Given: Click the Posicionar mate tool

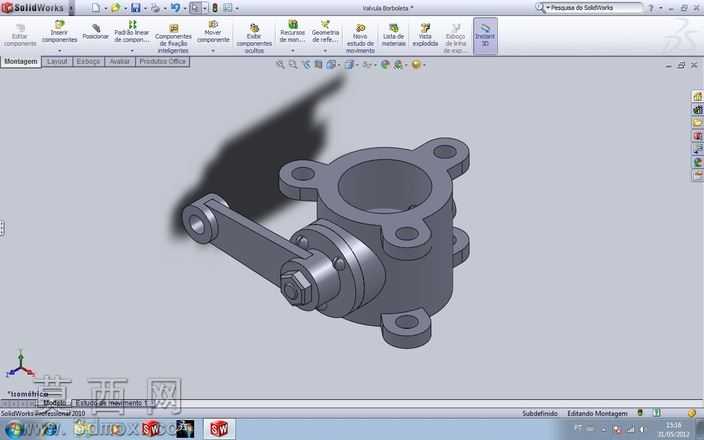Looking at the screenshot, I should click(x=96, y=31).
